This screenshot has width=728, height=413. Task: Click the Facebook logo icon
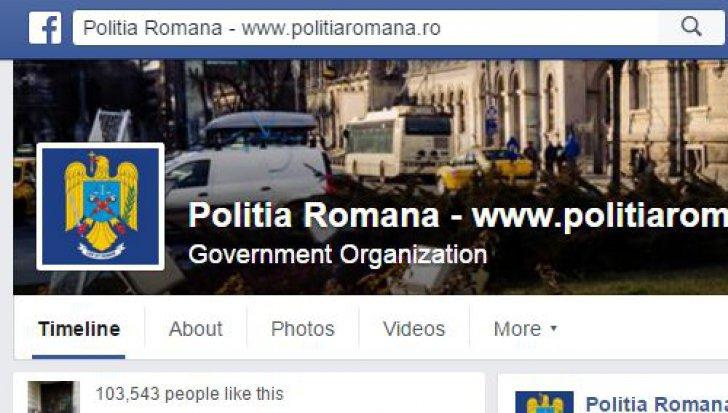point(45,28)
